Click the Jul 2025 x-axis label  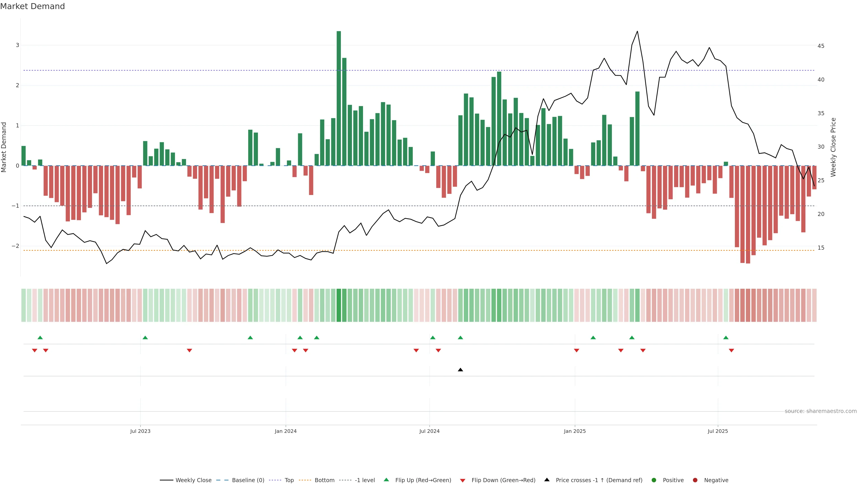718,431
